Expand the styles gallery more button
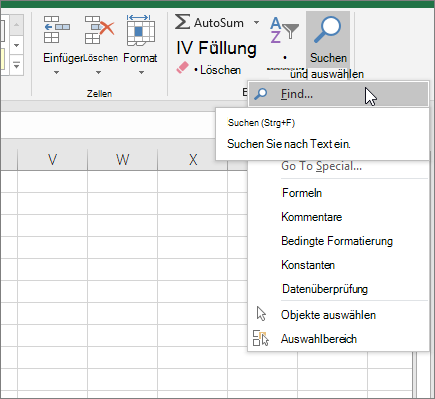Screen dimensions: 435x399 coord(16,66)
